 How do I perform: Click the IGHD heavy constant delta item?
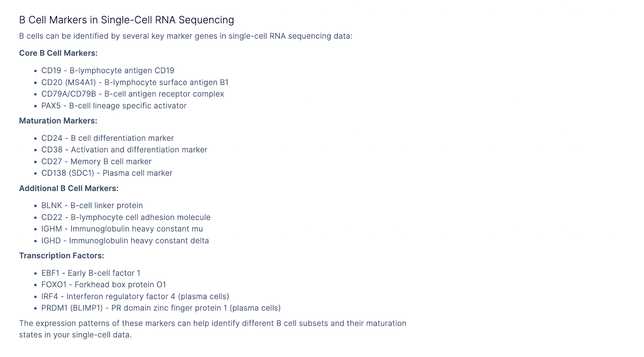[x=125, y=241]
